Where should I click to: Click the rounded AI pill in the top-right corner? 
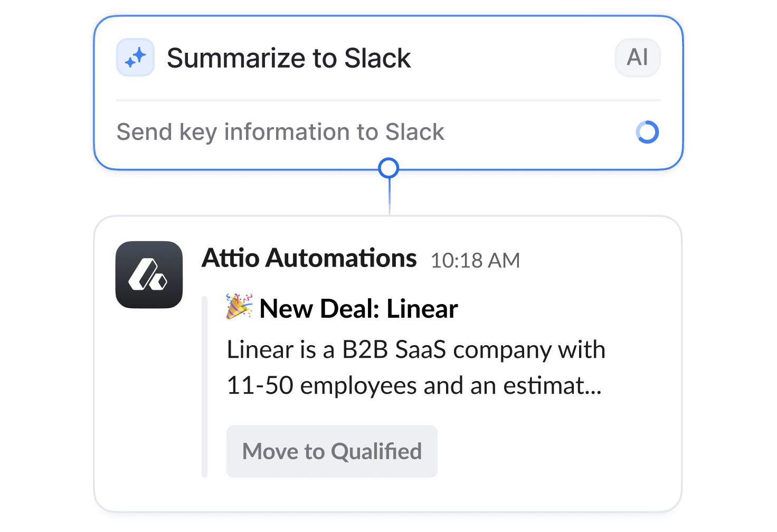click(x=637, y=58)
